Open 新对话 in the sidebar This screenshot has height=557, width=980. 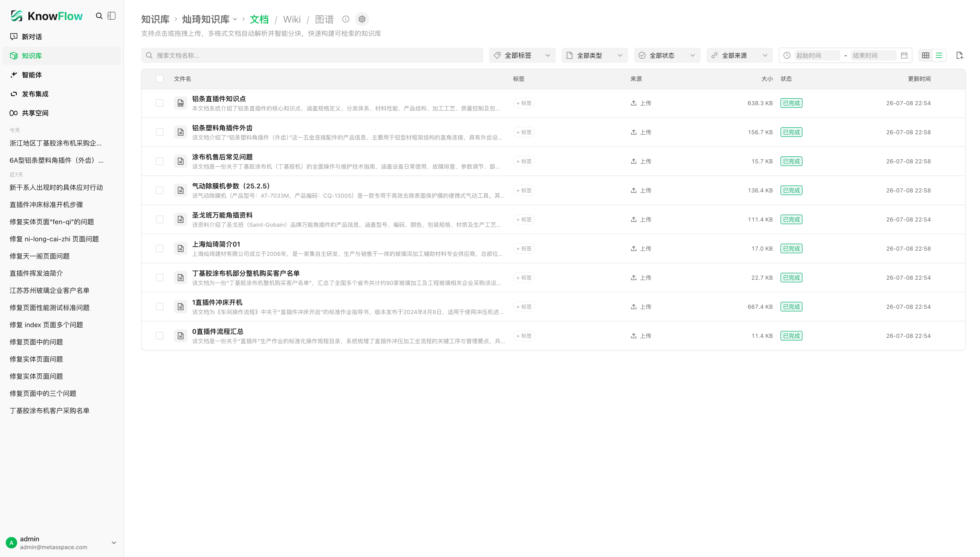coord(61,37)
